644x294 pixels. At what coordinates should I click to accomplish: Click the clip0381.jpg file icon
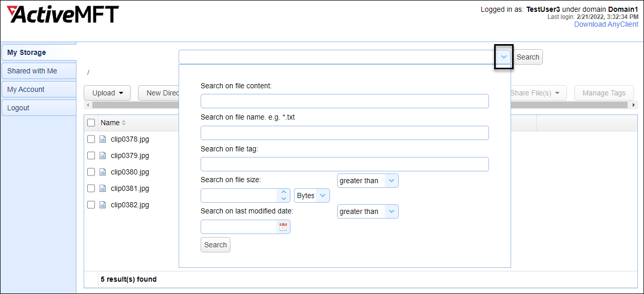pos(103,188)
